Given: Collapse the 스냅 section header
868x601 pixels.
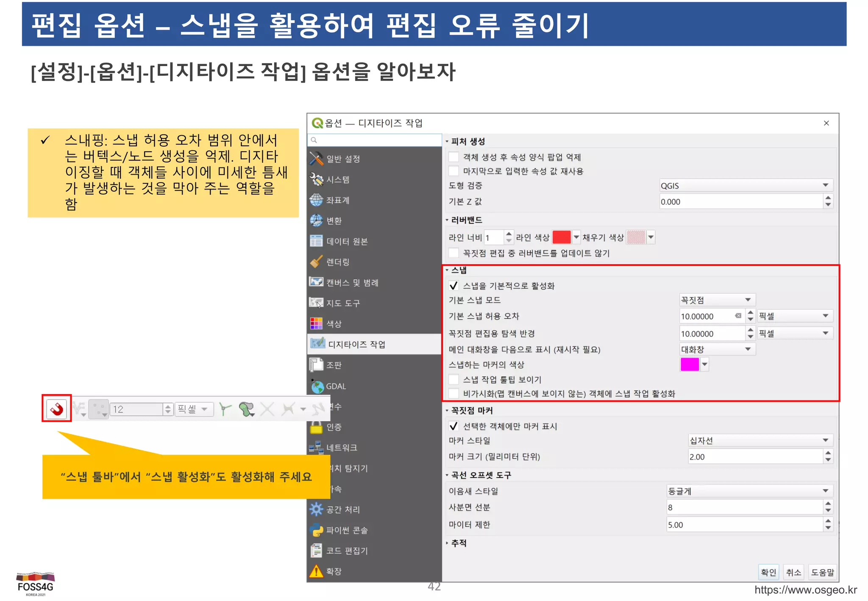Looking at the screenshot, I should click(456, 270).
